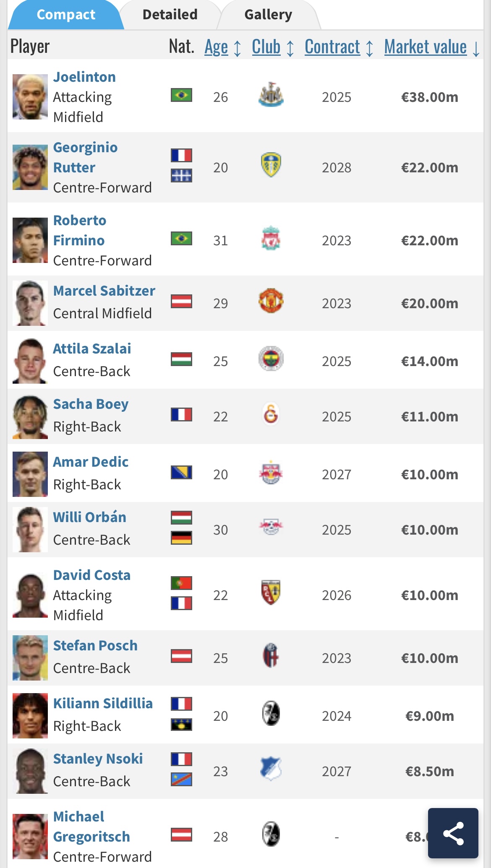Screen dimensions: 491x868
Task: Switch to the Detailed tab
Action: (170, 15)
